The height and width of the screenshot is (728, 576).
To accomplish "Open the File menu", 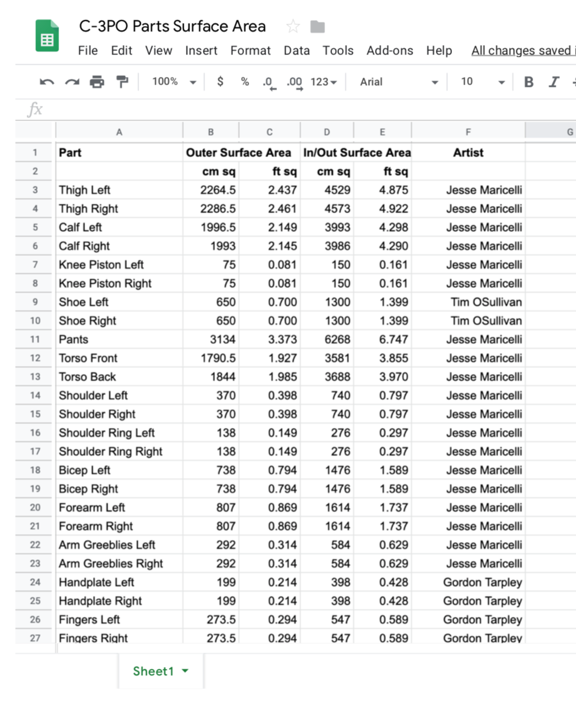I will pos(88,50).
